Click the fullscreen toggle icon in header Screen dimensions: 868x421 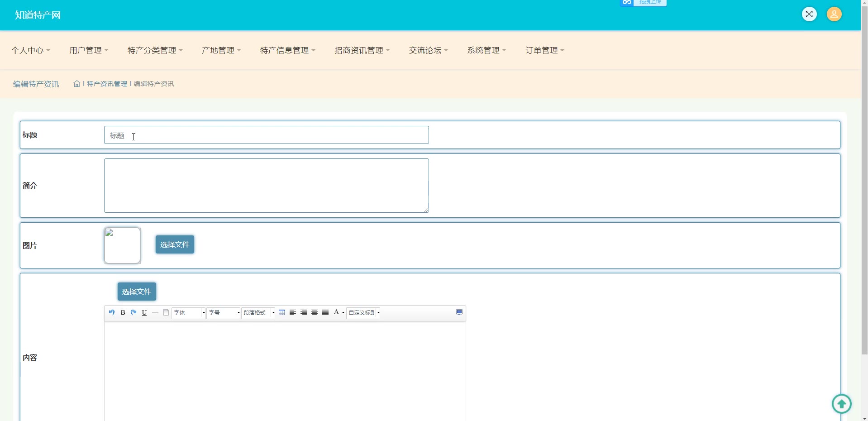tap(809, 14)
